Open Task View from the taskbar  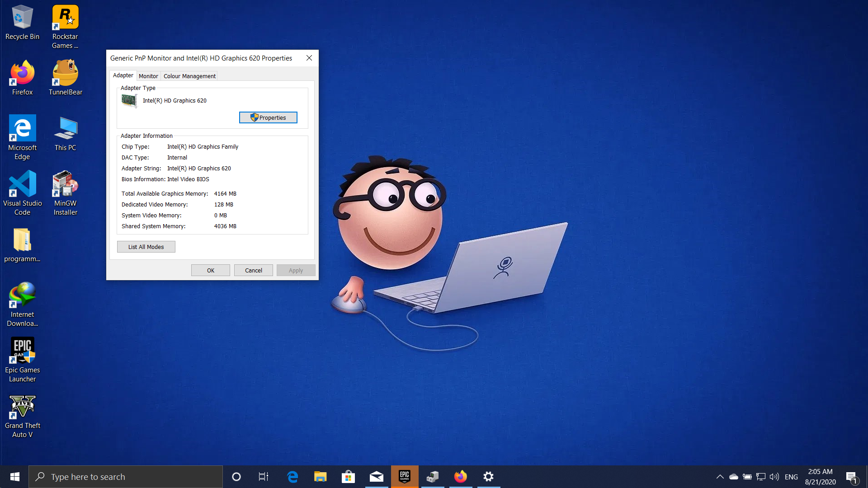264,477
